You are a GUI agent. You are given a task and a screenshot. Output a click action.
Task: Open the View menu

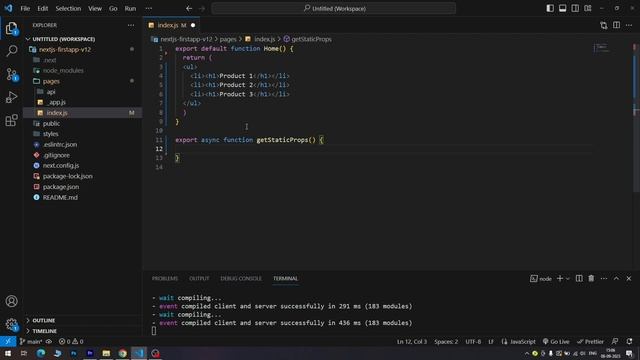95,8
